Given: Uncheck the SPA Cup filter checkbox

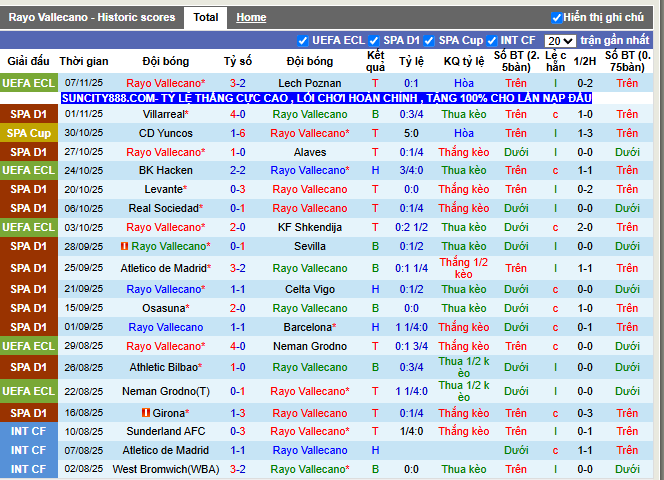Looking at the screenshot, I should click(x=429, y=41).
